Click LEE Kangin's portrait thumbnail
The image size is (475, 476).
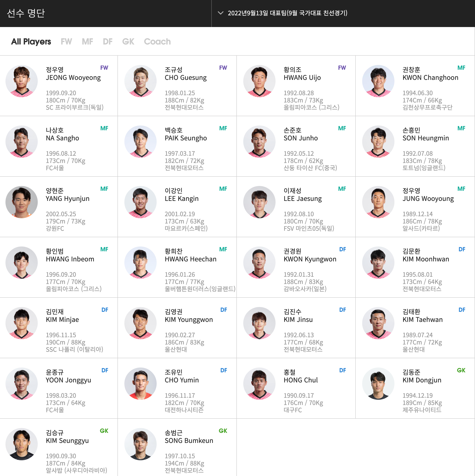pos(140,202)
